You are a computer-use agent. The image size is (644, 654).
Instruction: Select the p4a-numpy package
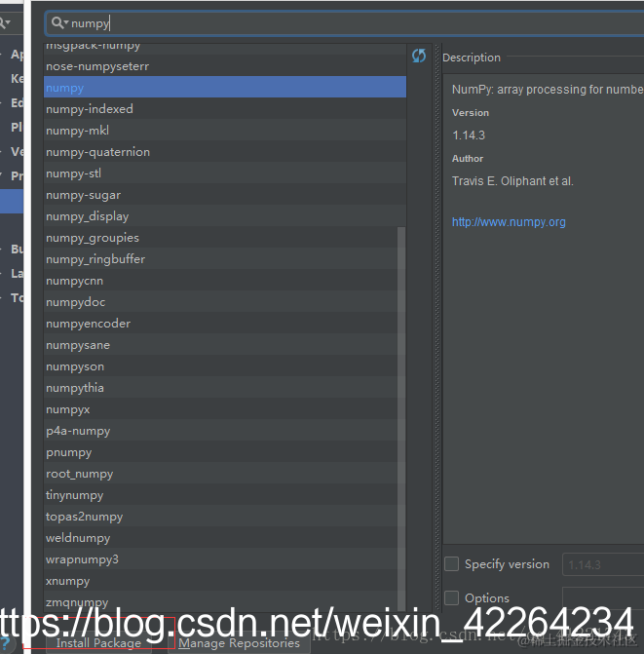220,431
